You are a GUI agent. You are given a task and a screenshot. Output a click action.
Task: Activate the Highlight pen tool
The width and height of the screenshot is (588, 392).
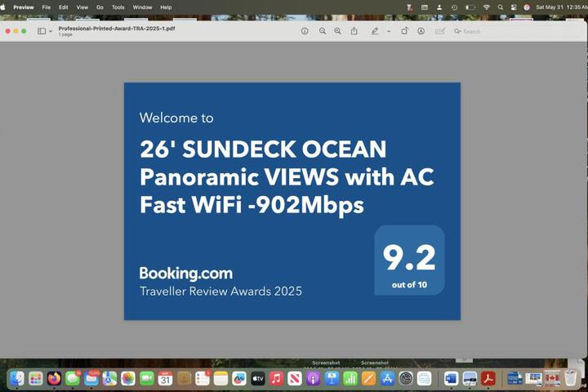point(375,31)
